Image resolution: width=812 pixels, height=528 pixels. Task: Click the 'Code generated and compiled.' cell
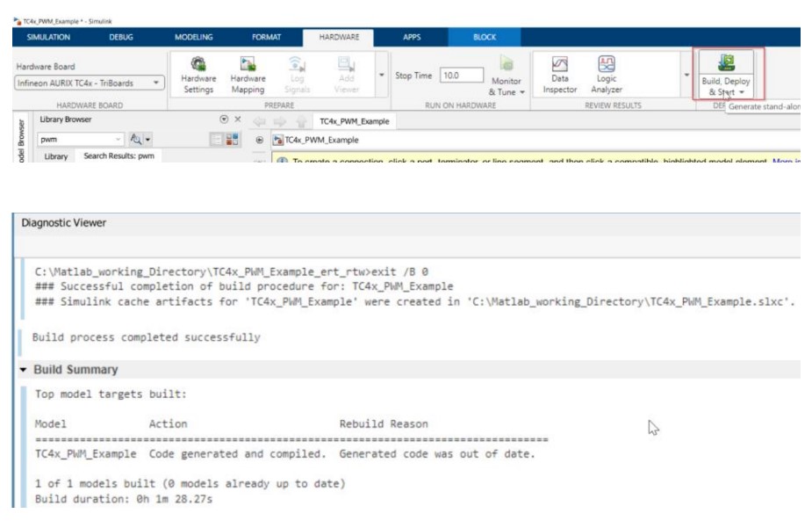click(x=238, y=454)
